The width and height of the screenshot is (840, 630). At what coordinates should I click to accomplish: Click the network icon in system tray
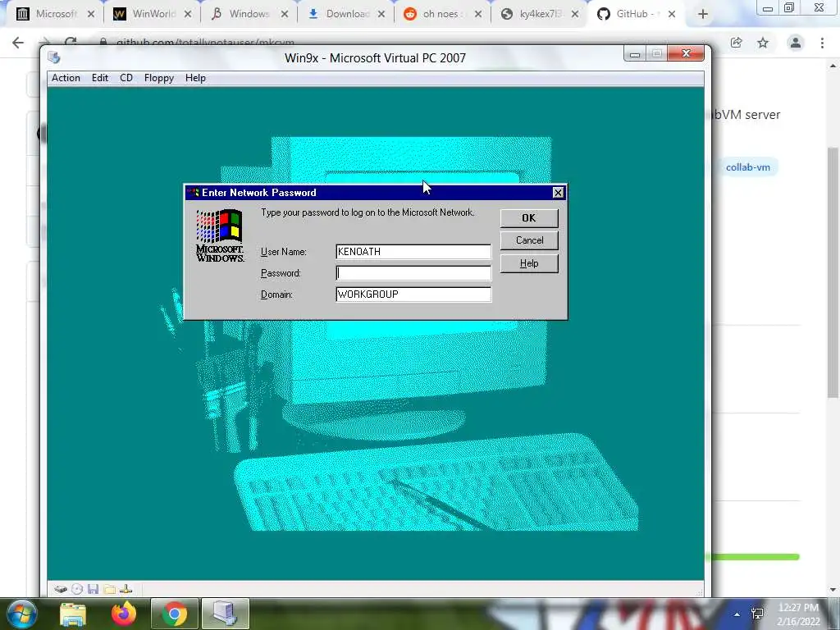coord(757,614)
